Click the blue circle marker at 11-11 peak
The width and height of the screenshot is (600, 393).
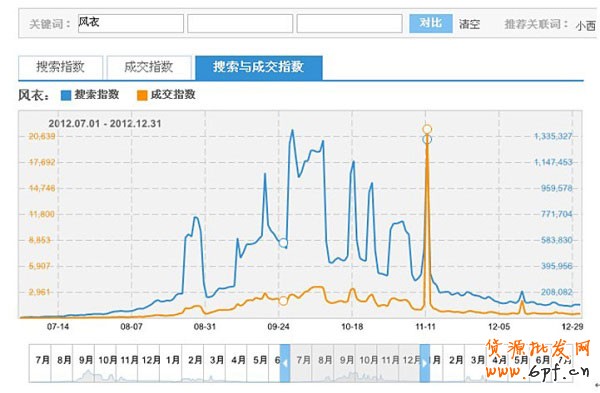[x=427, y=139]
